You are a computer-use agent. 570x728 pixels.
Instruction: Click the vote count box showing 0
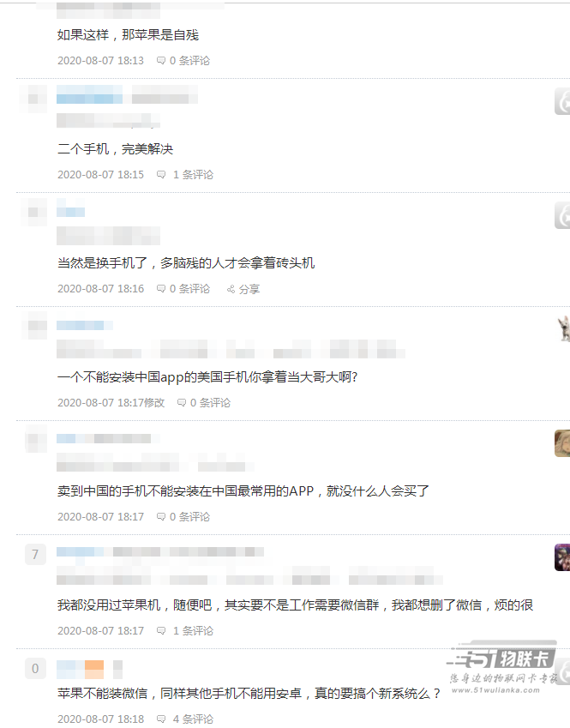pos(35,669)
